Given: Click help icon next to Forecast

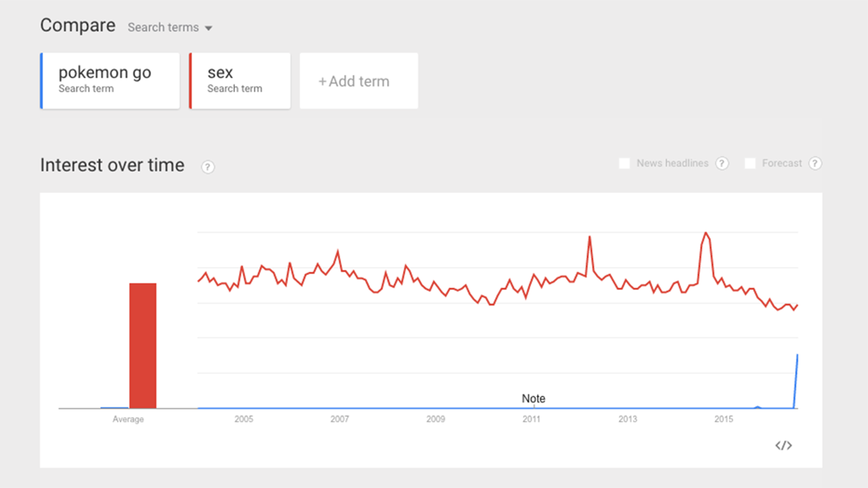Looking at the screenshot, I should coord(815,163).
